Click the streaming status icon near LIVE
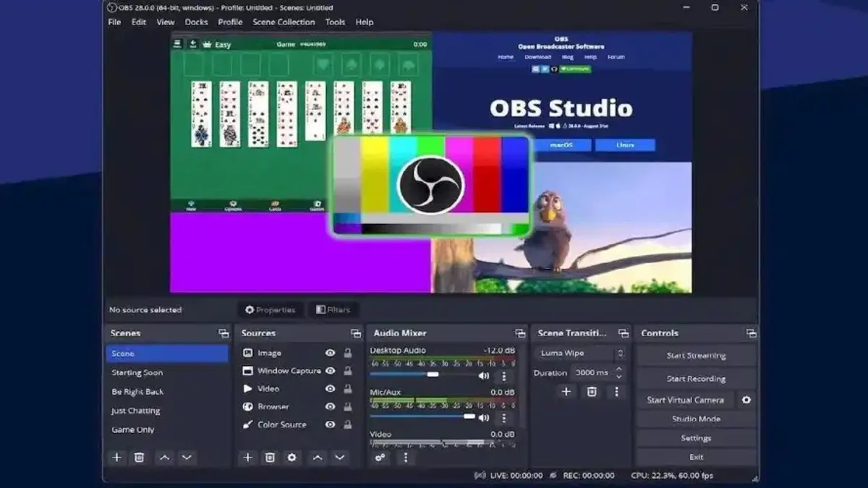Viewport: 868px width, 488px height. pos(480,475)
